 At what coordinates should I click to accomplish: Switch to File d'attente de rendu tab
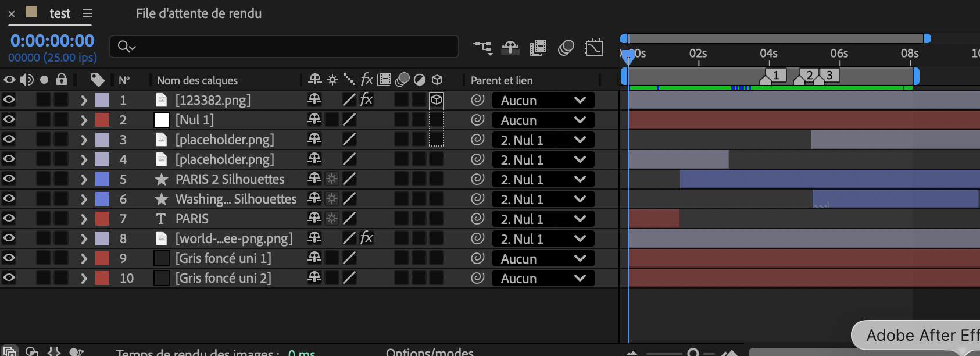pyautogui.click(x=199, y=13)
